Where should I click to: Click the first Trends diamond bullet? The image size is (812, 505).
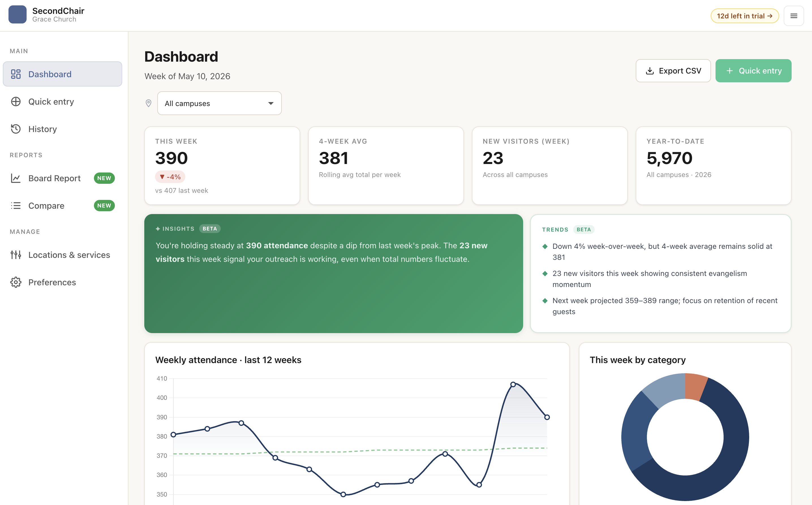pyautogui.click(x=545, y=247)
